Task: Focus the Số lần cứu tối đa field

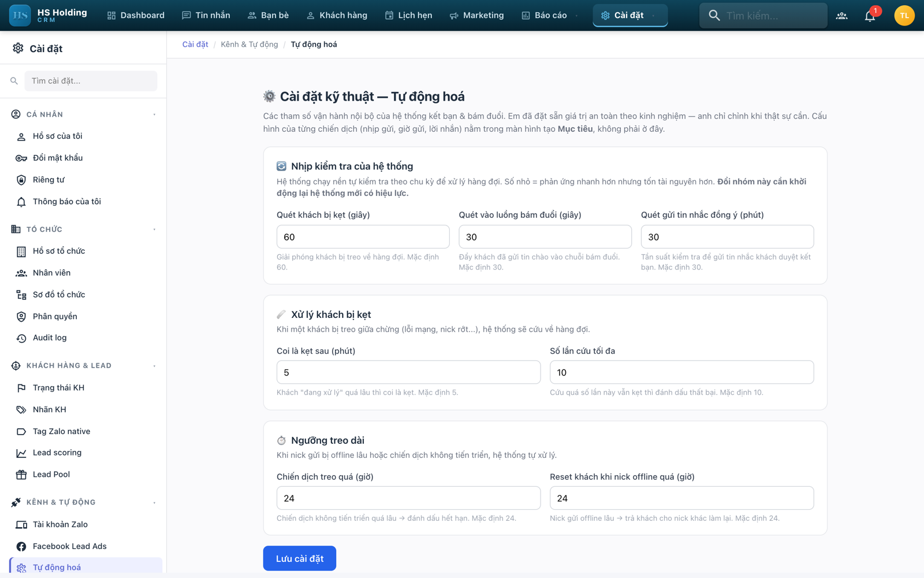Action: pos(682,372)
